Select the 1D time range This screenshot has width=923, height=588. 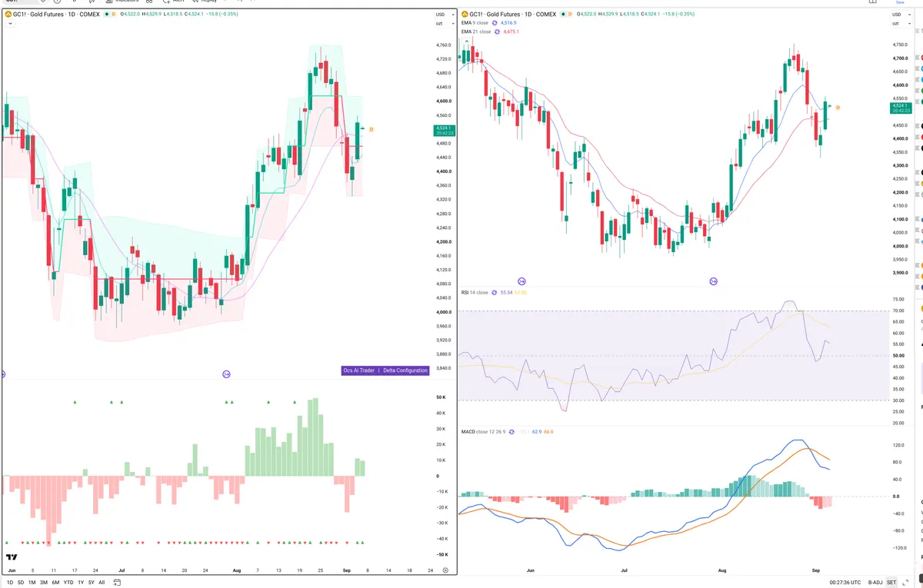pyautogui.click(x=9, y=583)
